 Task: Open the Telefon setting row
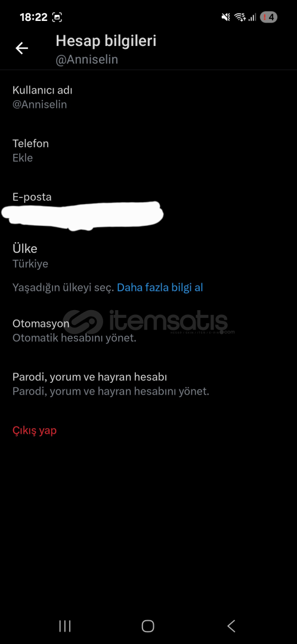(x=148, y=150)
